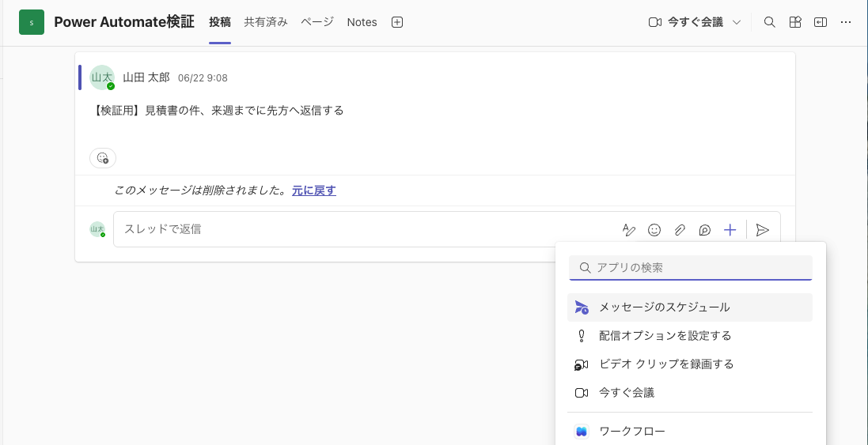Add a reaction with the emoji button

point(103,157)
